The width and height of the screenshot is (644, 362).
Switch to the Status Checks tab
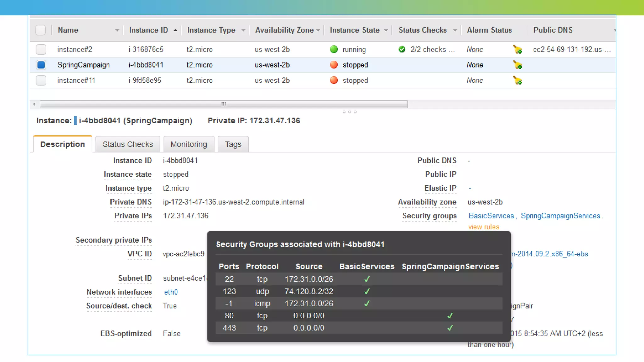point(128,144)
